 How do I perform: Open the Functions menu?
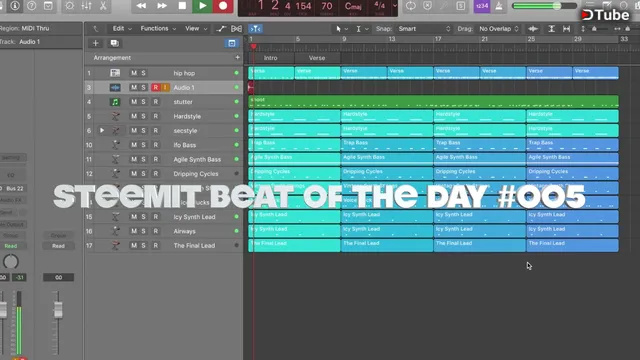tap(158, 29)
